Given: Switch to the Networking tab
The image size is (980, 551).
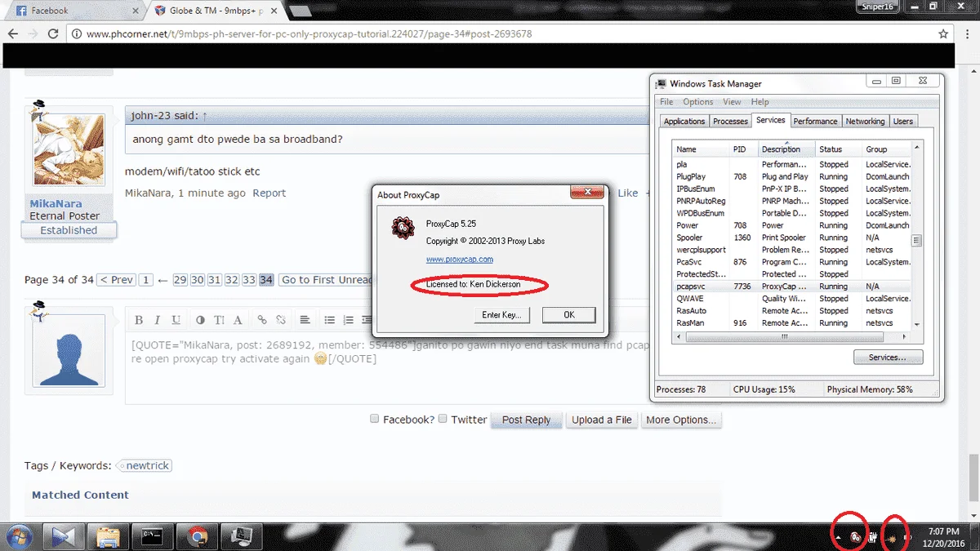Looking at the screenshot, I should click(x=865, y=121).
